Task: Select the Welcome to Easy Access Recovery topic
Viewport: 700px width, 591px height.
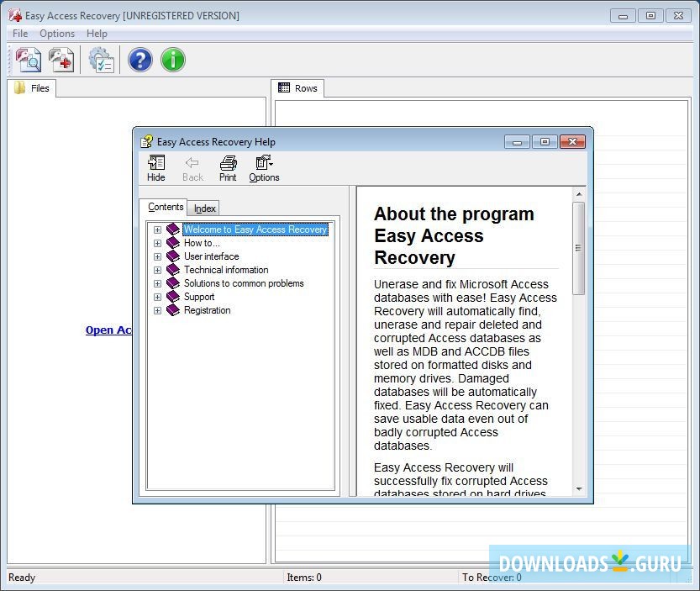Action: coord(255,230)
